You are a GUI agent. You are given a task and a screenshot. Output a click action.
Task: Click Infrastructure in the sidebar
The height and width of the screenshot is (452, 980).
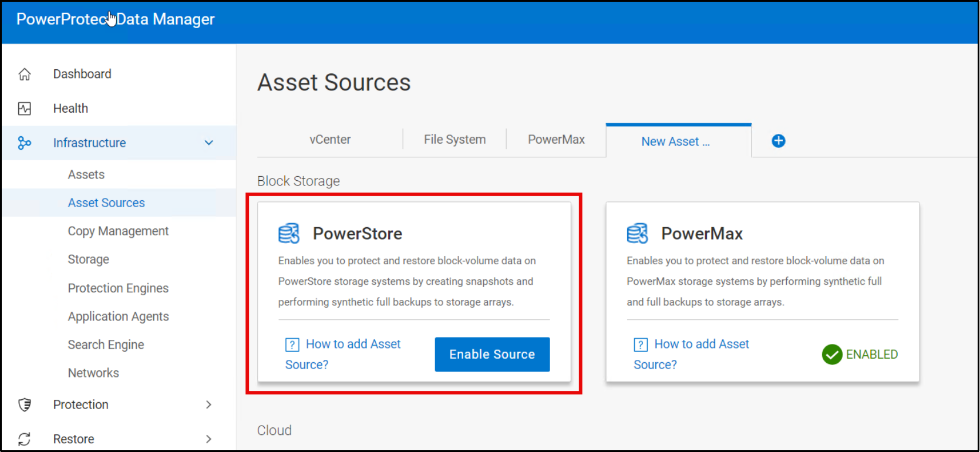[x=89, y=143]
